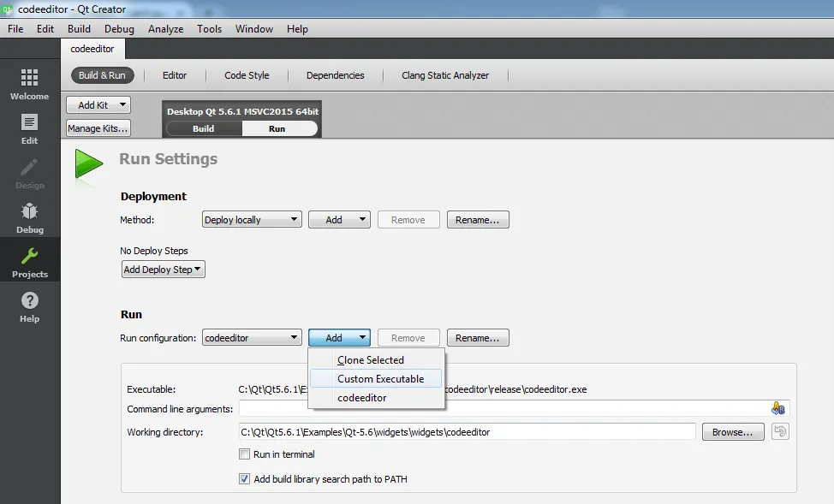834x504 pixels.
Task: Open the Debug menu
Action: click(119, 29)
